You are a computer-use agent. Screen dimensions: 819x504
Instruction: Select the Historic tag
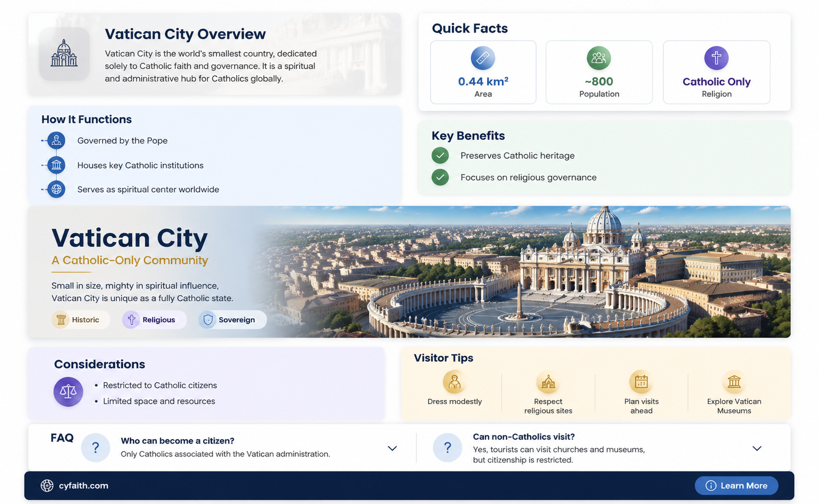[80, 320]
